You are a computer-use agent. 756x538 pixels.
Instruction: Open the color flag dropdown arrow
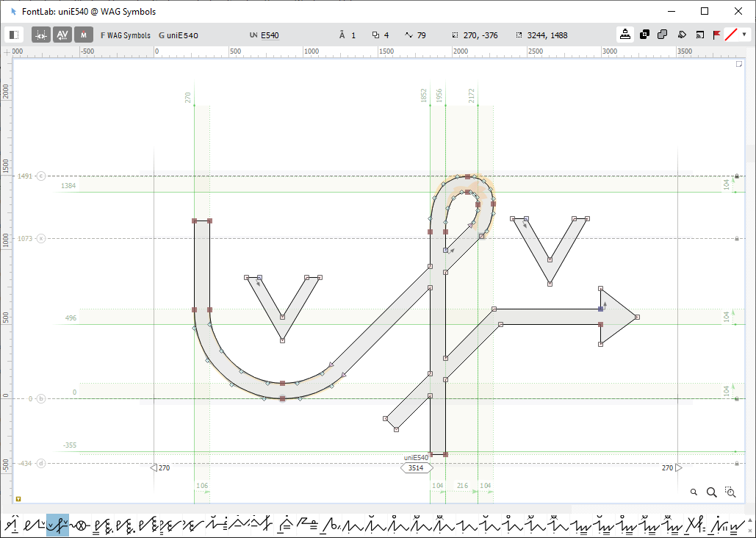[x=744, y=35]
